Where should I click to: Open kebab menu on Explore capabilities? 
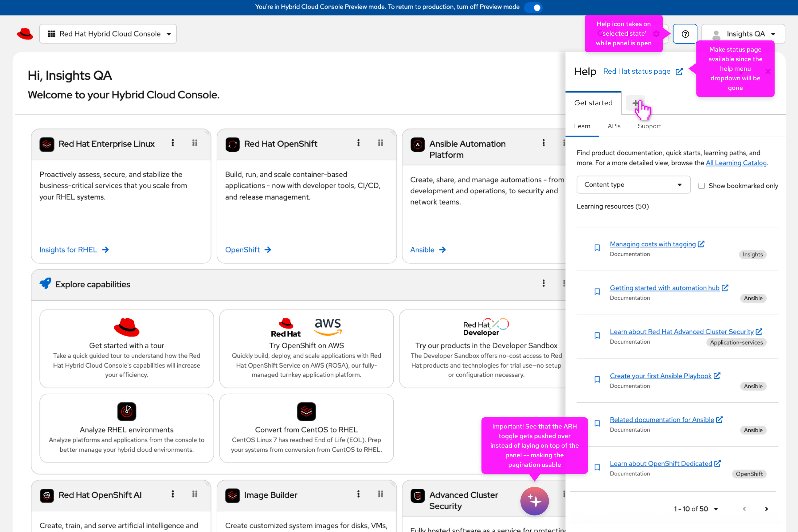(543, 283)
